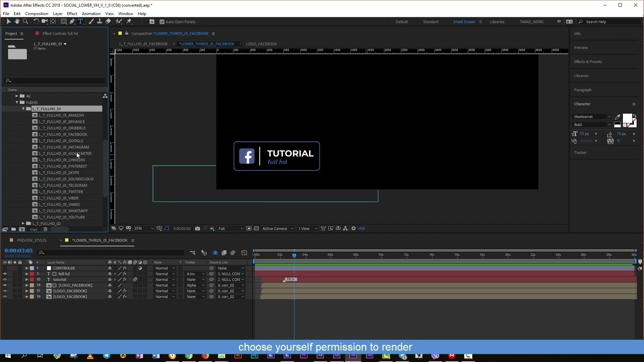The height and width of the screenshot is (362, 644).
Task: Open the Bold font style dropdown
Action: pyautogui.click(x=593, y=125)
